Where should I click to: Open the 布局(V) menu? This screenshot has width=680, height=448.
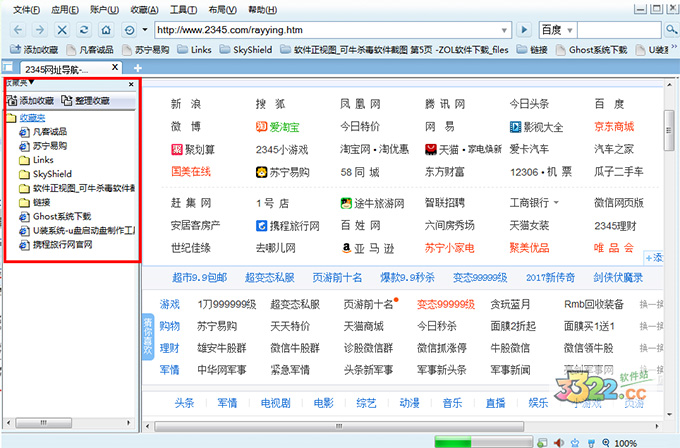tap(222, 10)
